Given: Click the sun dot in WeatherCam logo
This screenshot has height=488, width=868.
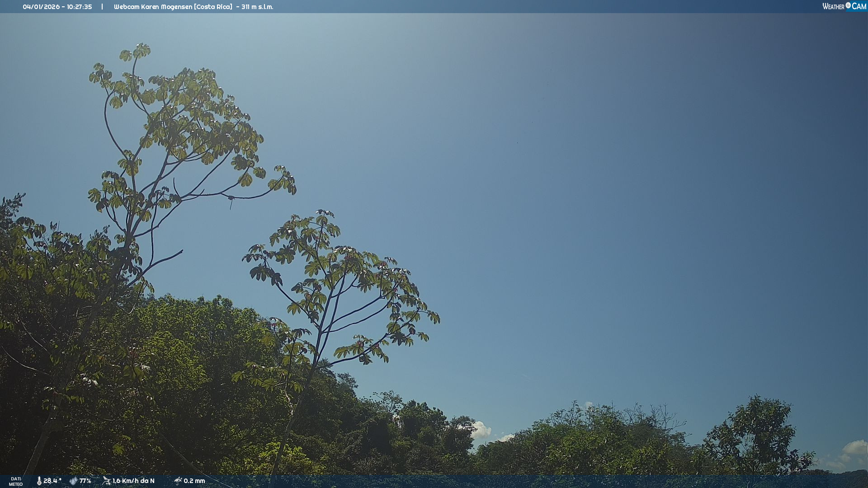Looking at the screenshot, I should coord(848,5).
